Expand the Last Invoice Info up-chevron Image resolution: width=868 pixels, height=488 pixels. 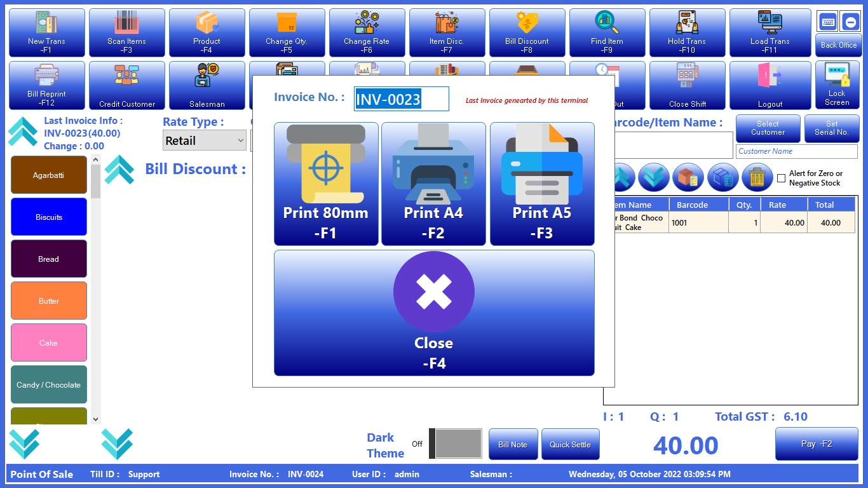click(x=23, y=132)
